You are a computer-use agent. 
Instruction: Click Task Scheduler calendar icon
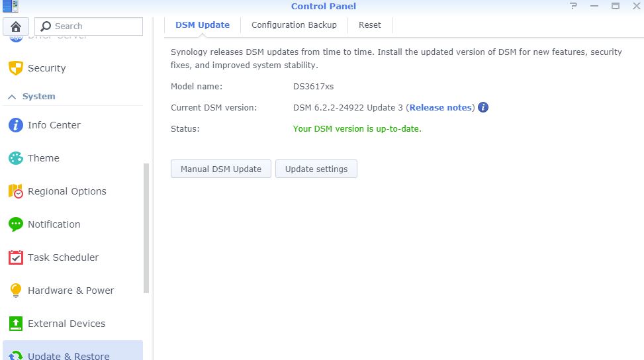(x=16, y=257)
